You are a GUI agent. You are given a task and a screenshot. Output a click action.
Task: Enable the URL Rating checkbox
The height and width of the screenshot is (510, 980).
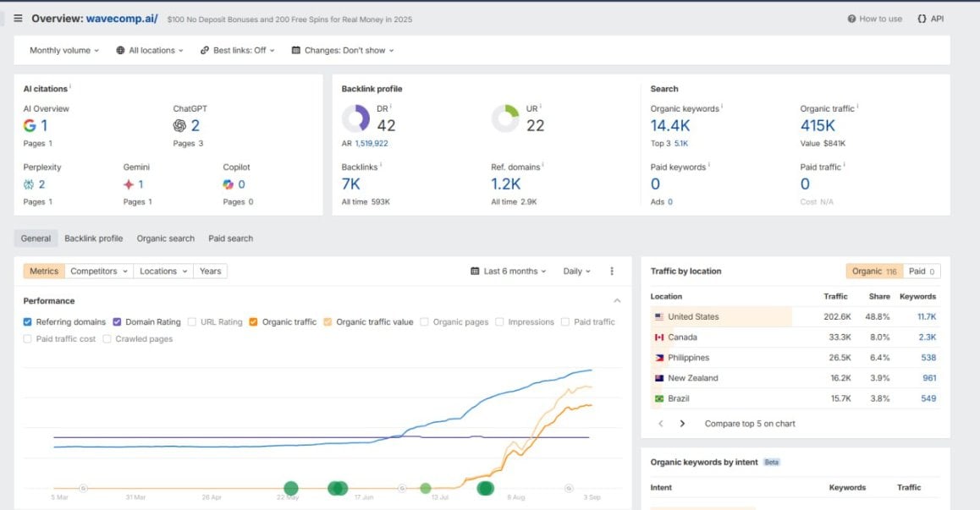click(x=192, y=322)
